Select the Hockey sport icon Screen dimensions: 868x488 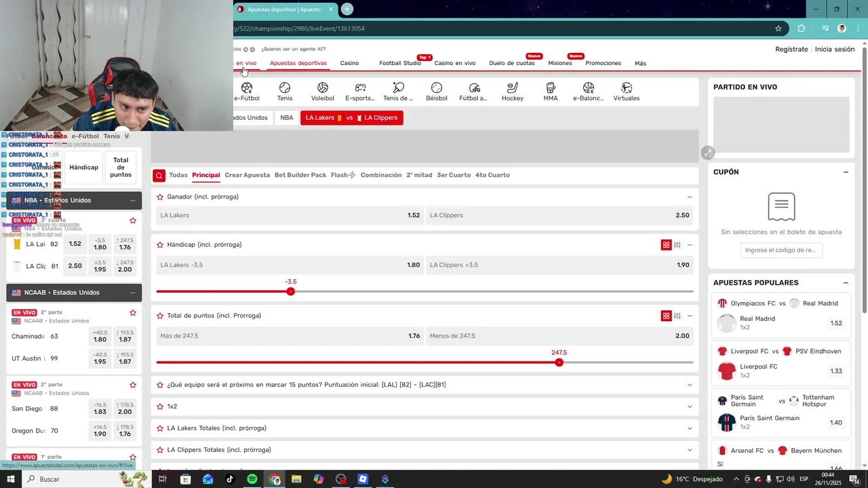(x=513, y=91)
